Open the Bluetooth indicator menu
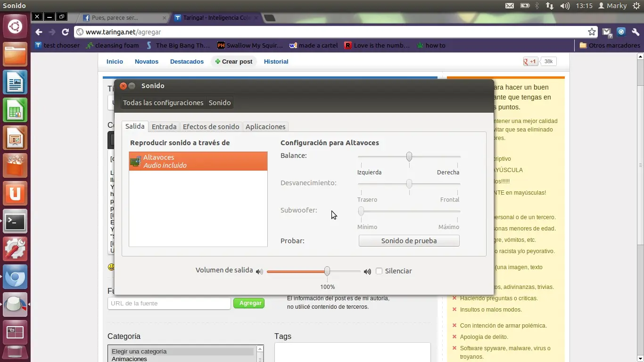644x362 pixels. (x=537, y=6)
